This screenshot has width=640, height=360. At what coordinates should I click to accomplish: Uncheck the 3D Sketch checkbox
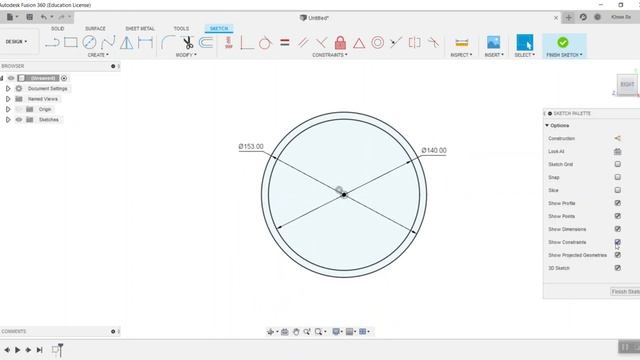pyautogui.click(x=618, y=268)
